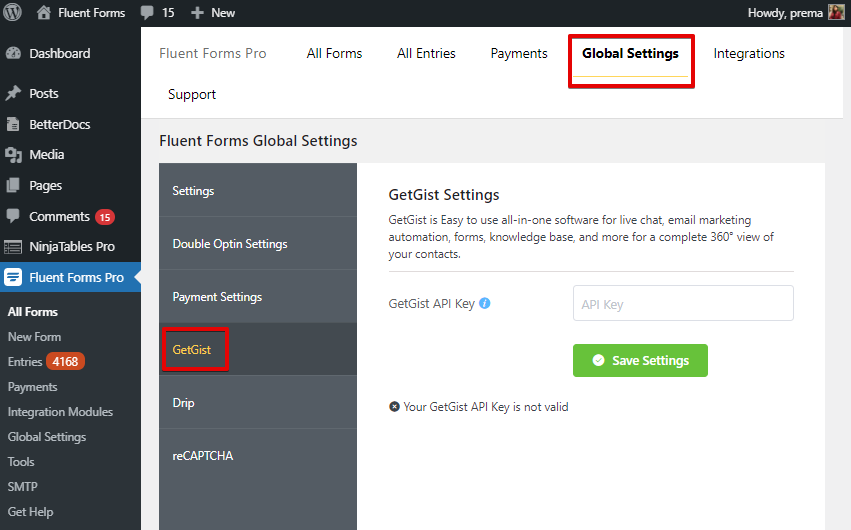Screen dimensions: 851x530
Task: Open Get Help submenu item
Action: [30, 512]
